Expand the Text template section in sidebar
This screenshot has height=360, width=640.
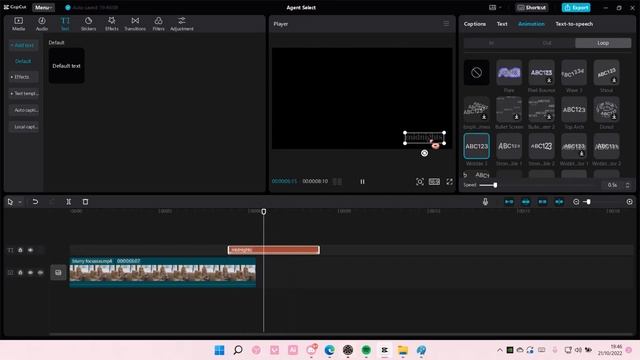coord(23,93)
